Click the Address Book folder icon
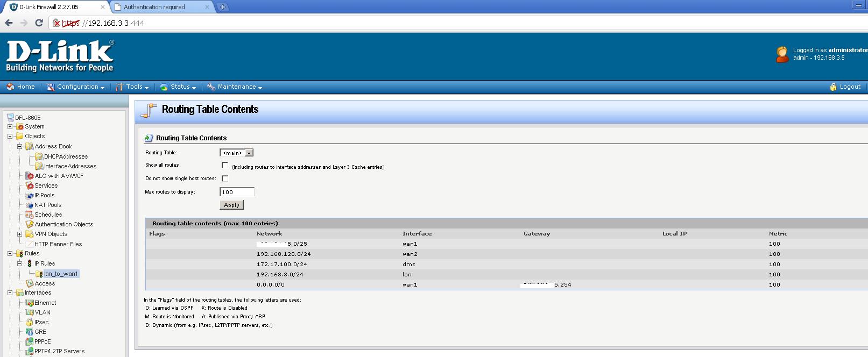Image resolution: width=868 pixels, height=357 pixels. tap(30, 146)
